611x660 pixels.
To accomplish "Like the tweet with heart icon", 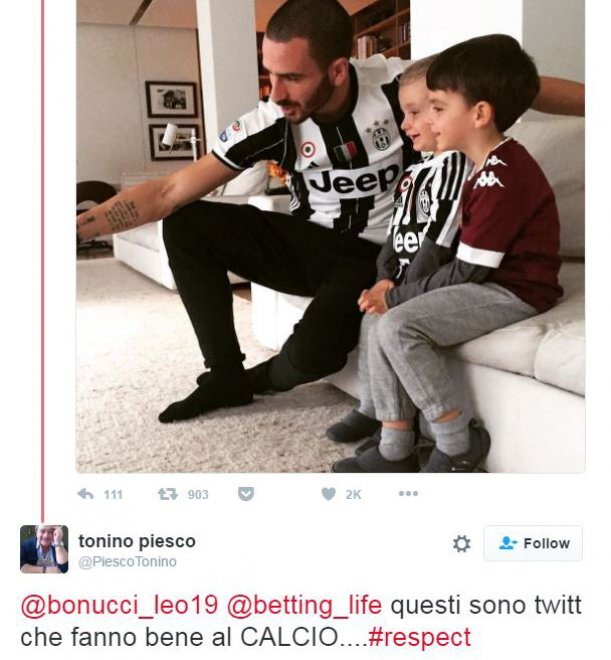I will [329, 494].
